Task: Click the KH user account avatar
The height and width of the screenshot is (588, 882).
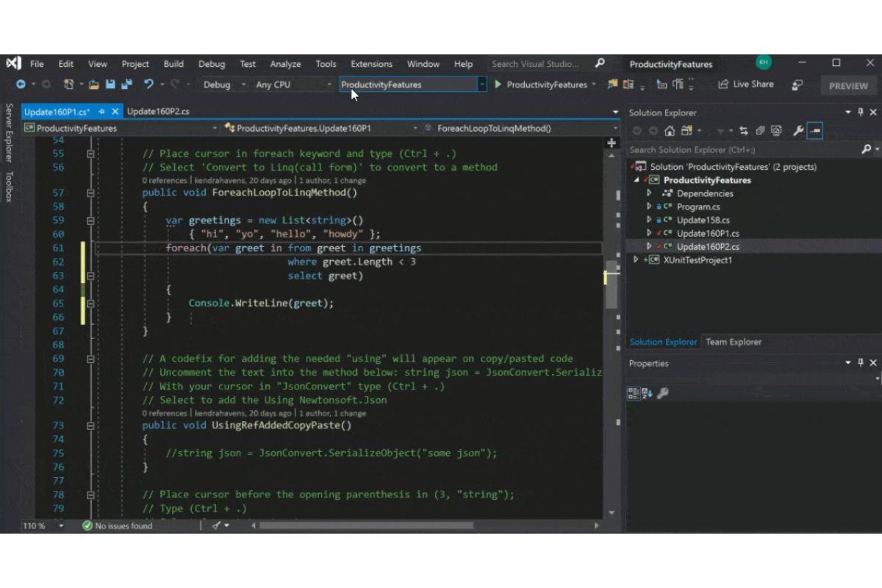Action: point(764,63)
